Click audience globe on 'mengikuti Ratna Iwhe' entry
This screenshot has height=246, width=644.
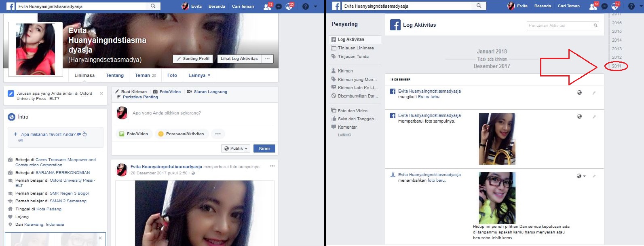pyautogui.click(x=579, y=93)
